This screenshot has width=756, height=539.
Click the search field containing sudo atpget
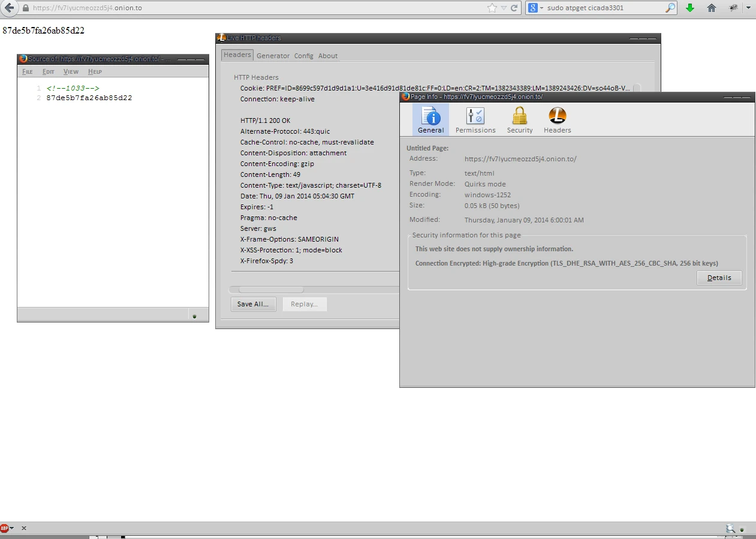coord(604,8)
